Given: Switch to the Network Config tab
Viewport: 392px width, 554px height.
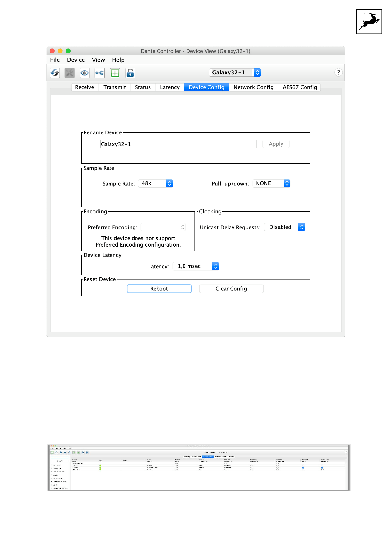Looking at the screenshot, I should 254,87.
